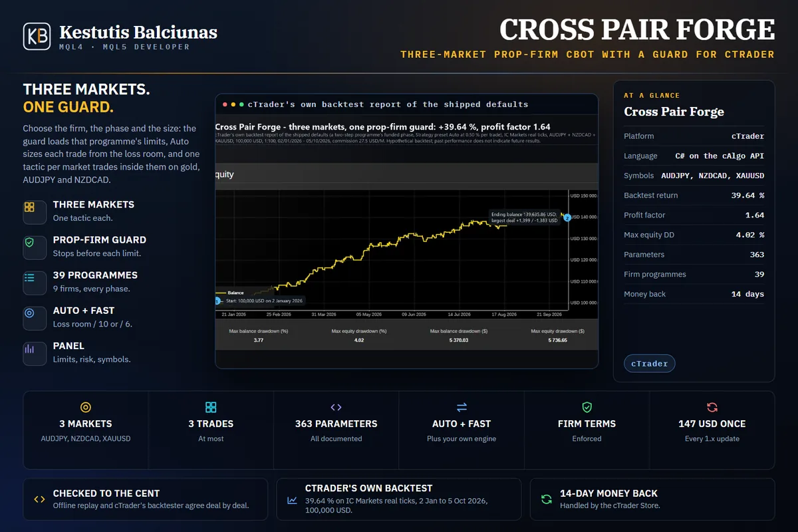
Task: Click the cTrader pill tag
Action: click(650, 364)
